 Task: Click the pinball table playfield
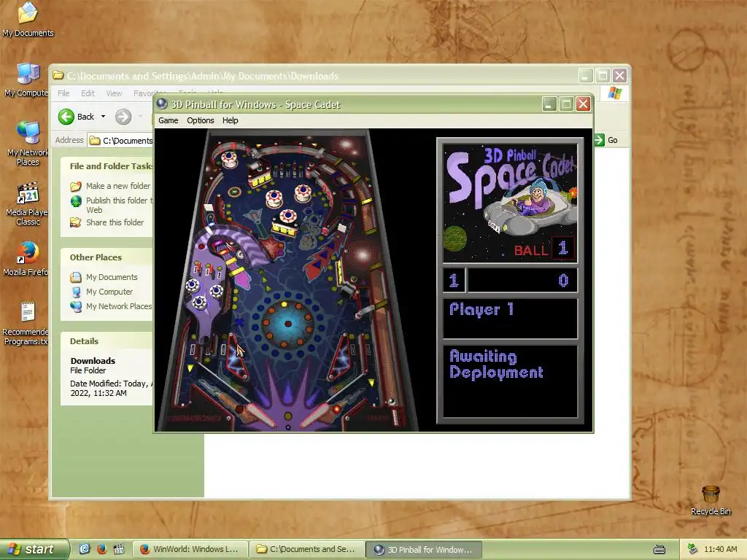[287, 280]
